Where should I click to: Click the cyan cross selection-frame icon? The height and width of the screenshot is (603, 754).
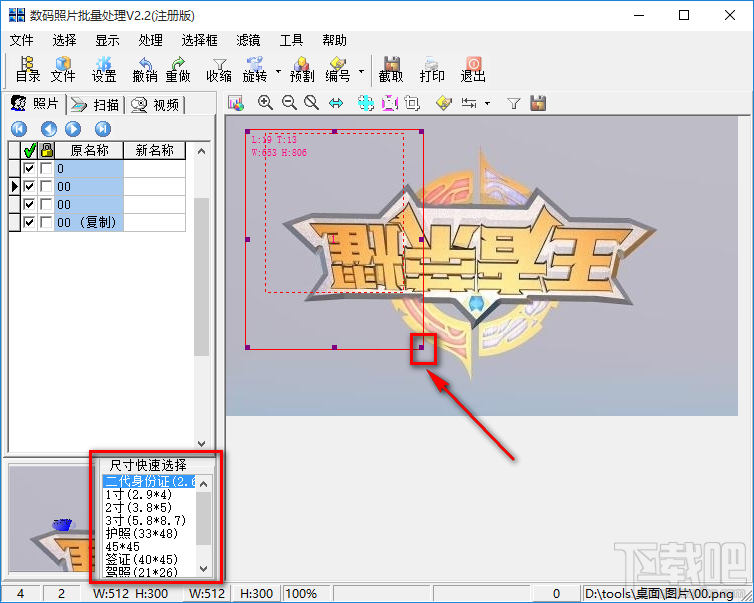pyautogui.click(x=366, y=103)
